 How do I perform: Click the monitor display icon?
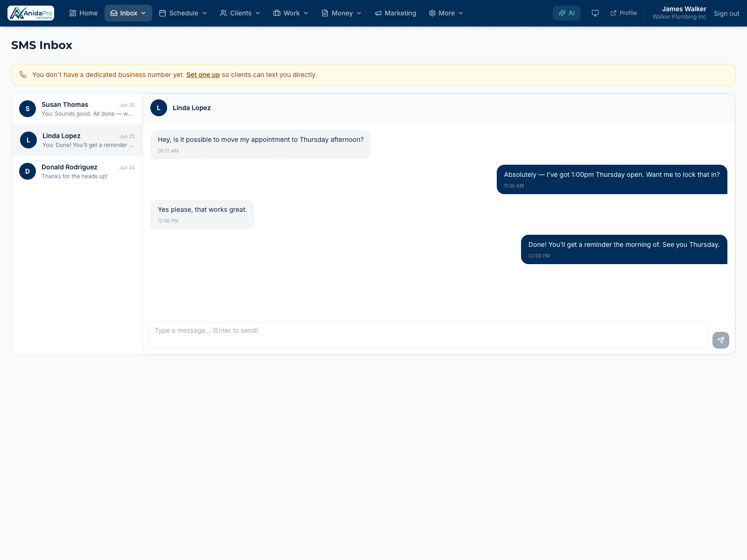click(595, 13)
